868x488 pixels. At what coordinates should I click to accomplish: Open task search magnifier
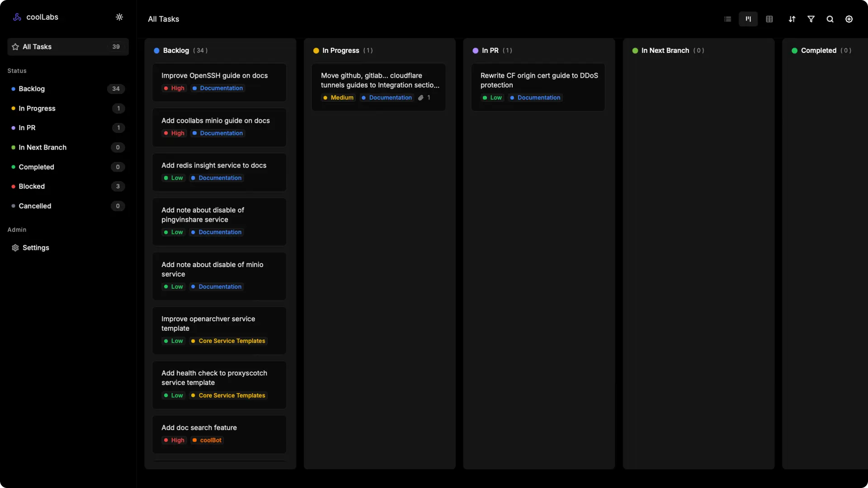point(830,19)
